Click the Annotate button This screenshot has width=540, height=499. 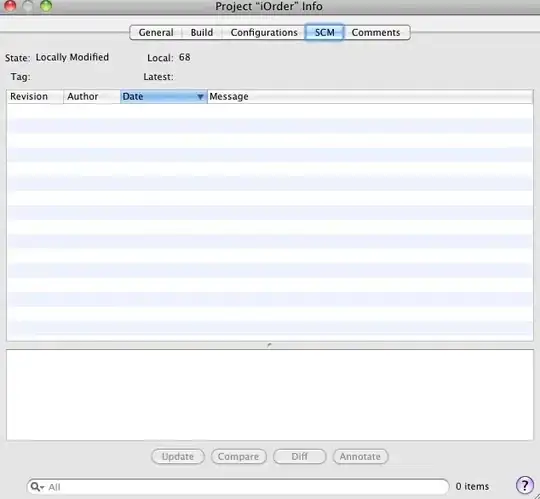(360, 457)
